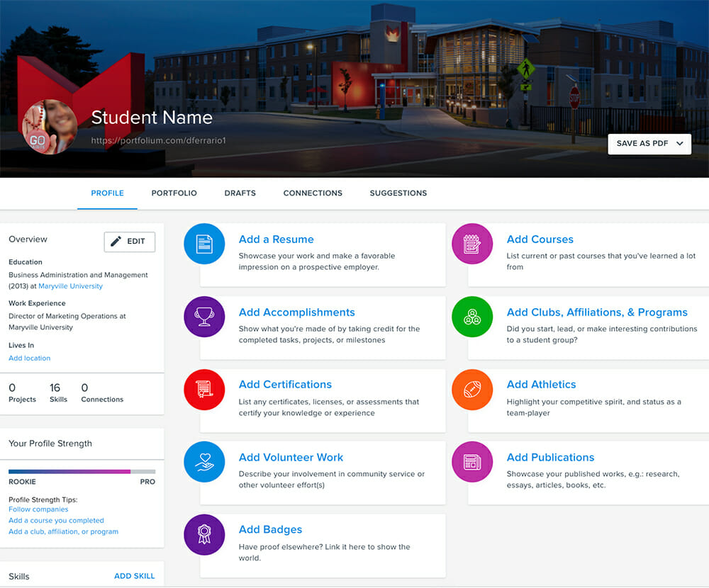Click the Add location link
The height and width of the screenshot is (588, 709).
tap(29, 358)
